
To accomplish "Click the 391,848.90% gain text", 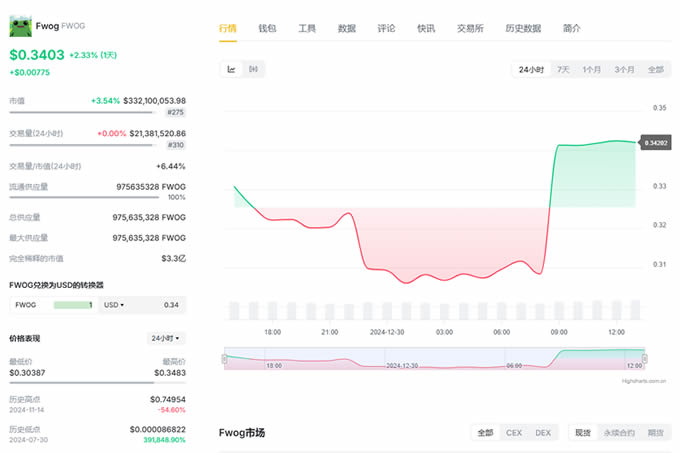I will click(164, 440).
